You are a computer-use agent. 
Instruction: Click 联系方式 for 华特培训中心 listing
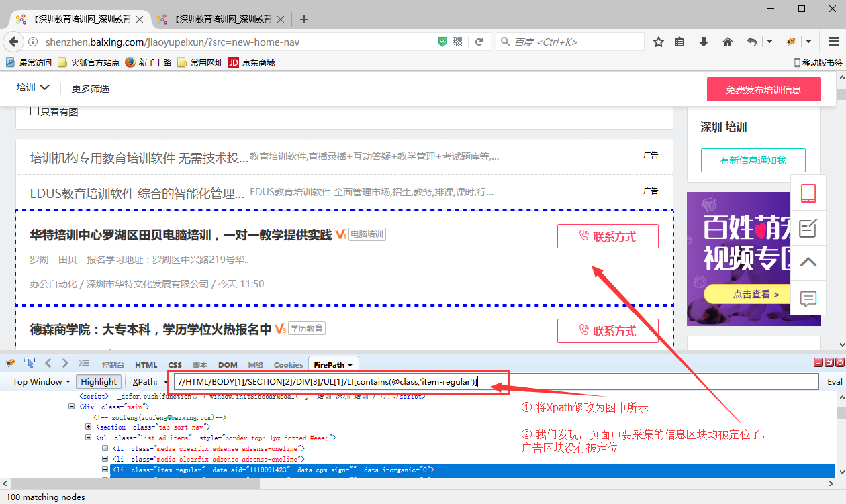pos(608,236)
